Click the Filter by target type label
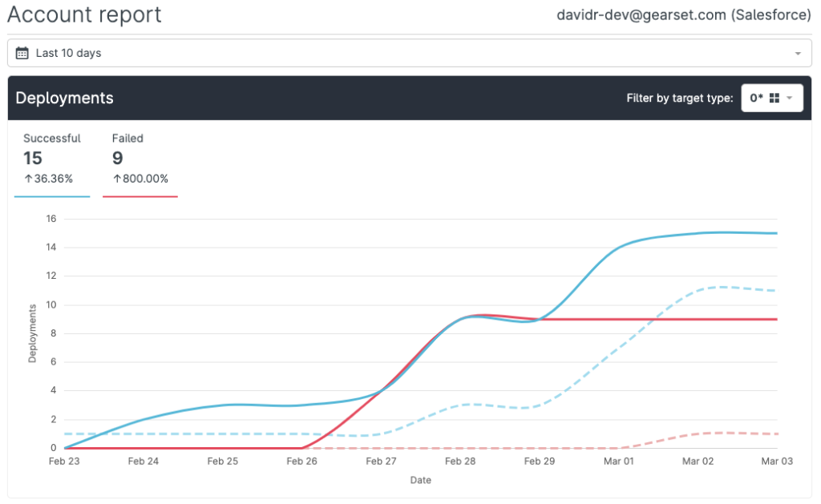Viewport: 821px width, 504px height. [x=680, y=98]
